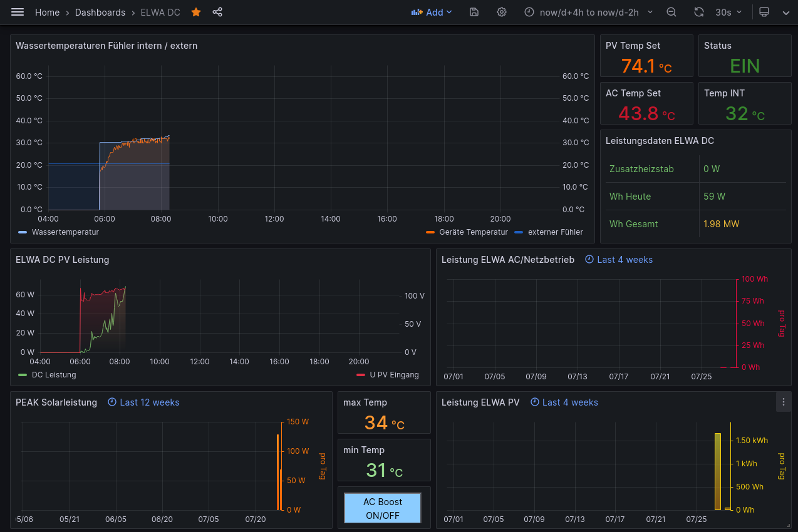Go to Home breadcrumb

tap(47, 13)
